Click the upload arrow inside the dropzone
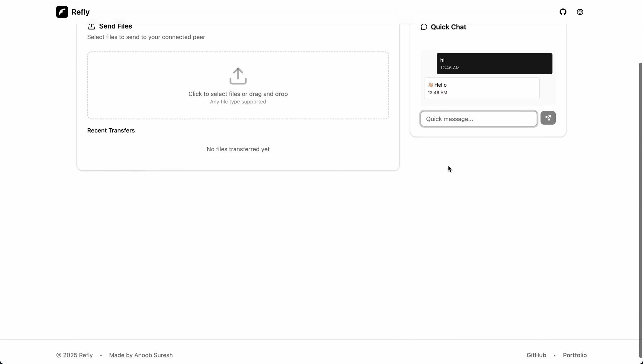Viewport: 643px width, 364px height. click(x=238, y=76)
